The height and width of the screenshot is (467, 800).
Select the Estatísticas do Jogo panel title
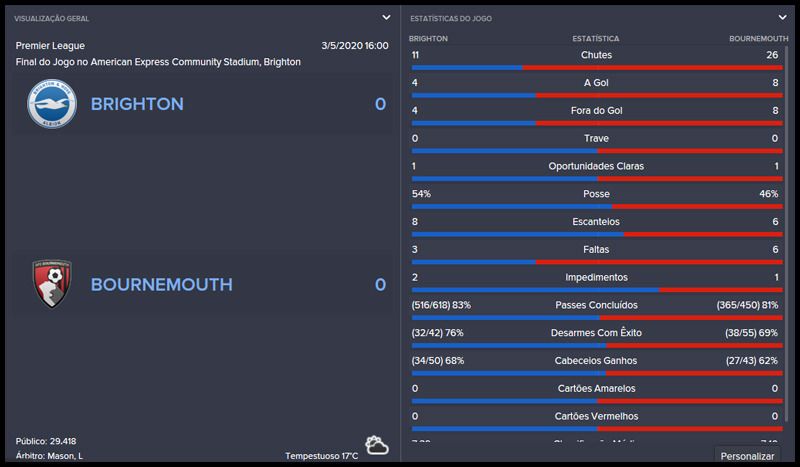451,18
